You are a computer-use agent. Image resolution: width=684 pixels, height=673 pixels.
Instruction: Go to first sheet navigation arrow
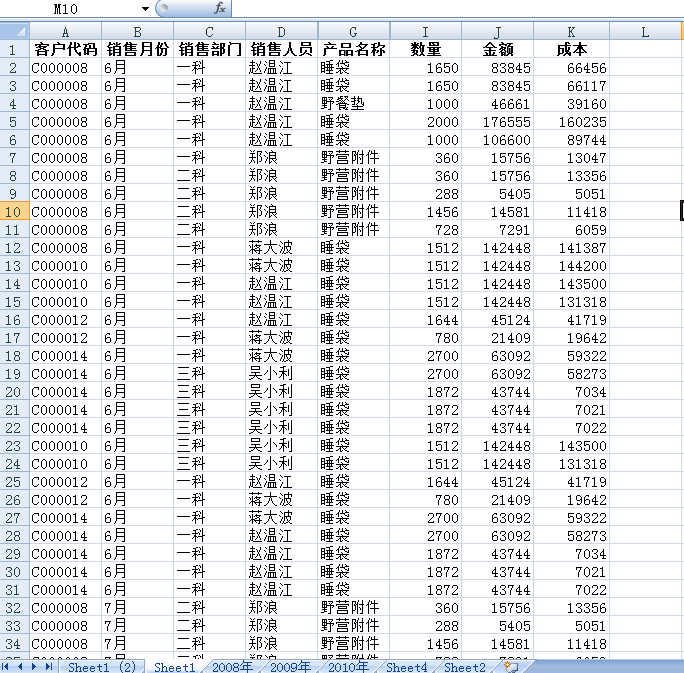tap(5, 666)
